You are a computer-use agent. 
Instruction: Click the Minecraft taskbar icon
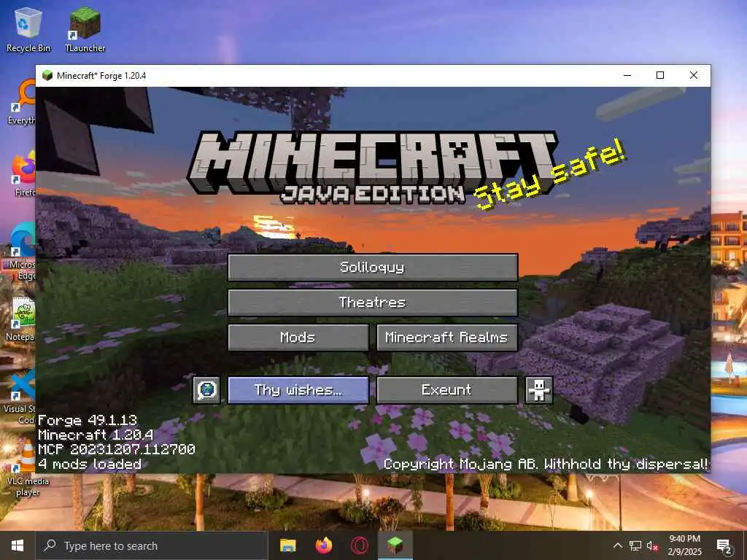tap(395, 545)
